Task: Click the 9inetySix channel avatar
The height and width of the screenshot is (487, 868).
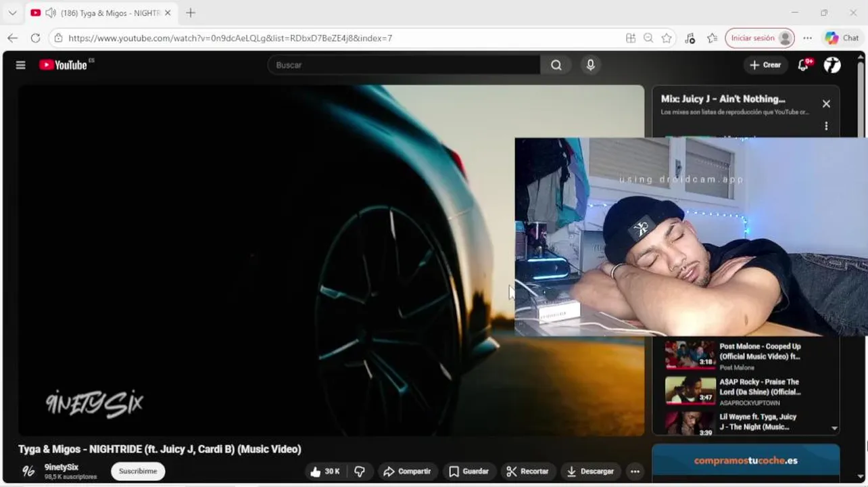Action: point(28,471)
